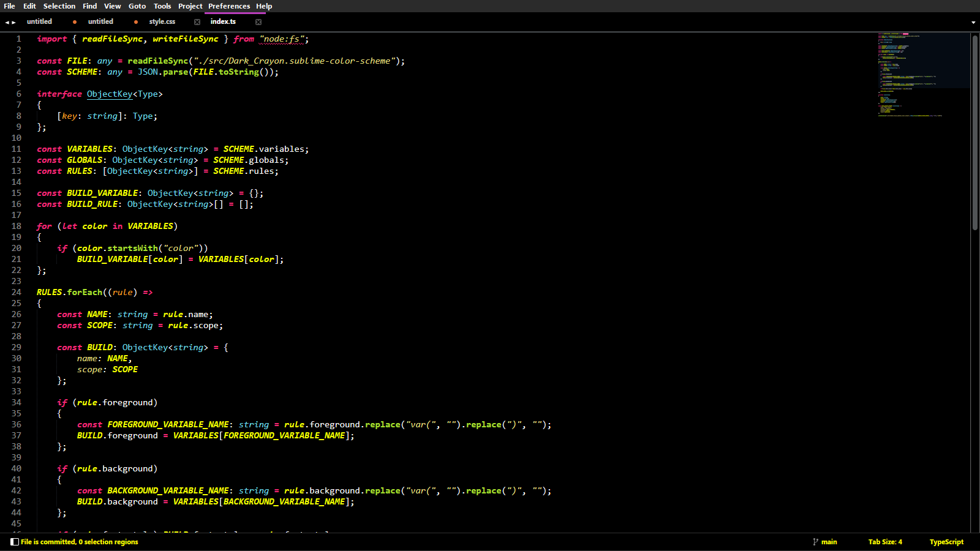The image size is (980, 551).
Task: Open the File menu
Action: (9, 6)
